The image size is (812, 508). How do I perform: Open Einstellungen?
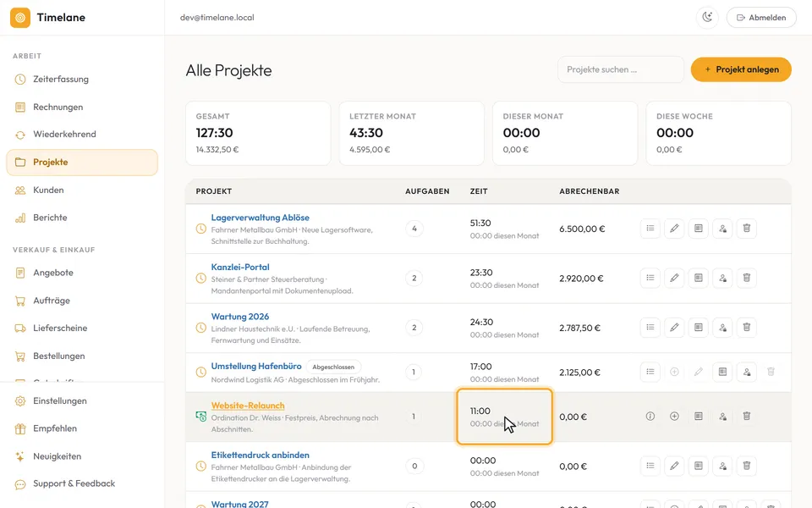pyautogui.click(x=82, y=401)
